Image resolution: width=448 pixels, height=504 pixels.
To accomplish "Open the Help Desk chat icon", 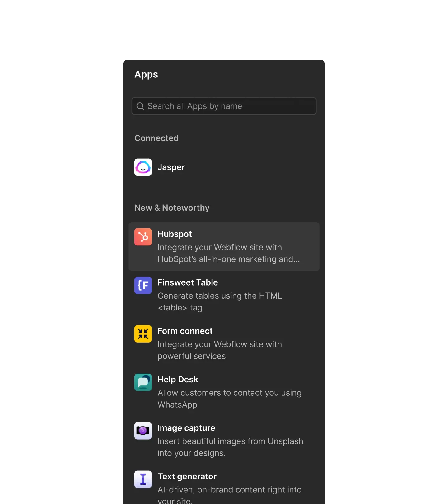I will pos(143,382).
